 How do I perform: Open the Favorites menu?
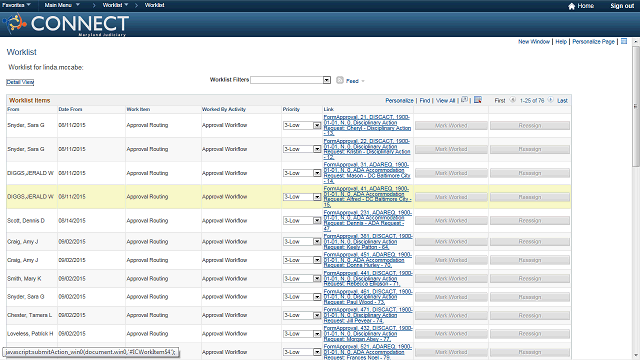[x=16, y=5]
